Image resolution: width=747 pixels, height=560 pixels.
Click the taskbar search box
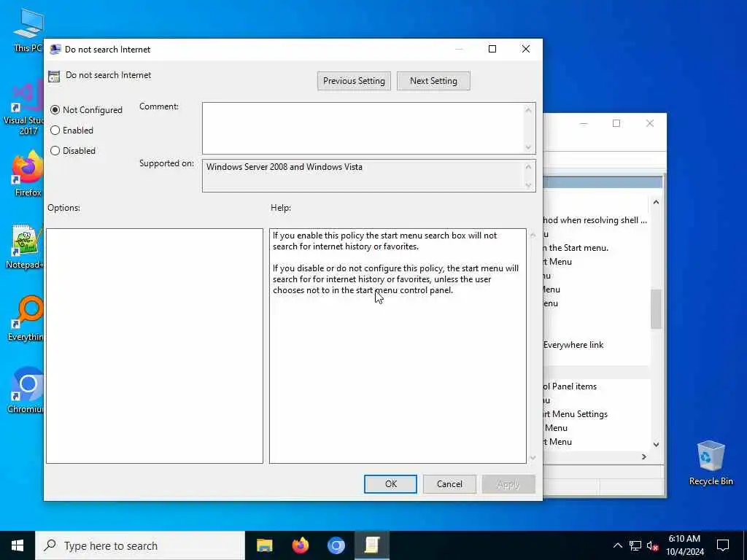(140, 545)
